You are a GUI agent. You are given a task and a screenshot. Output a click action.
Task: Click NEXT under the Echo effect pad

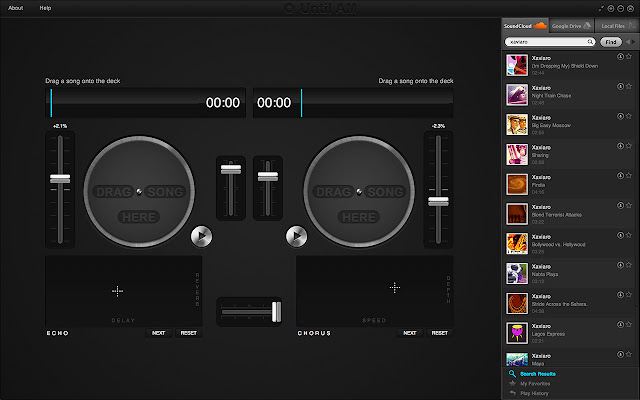click(158, 332)
